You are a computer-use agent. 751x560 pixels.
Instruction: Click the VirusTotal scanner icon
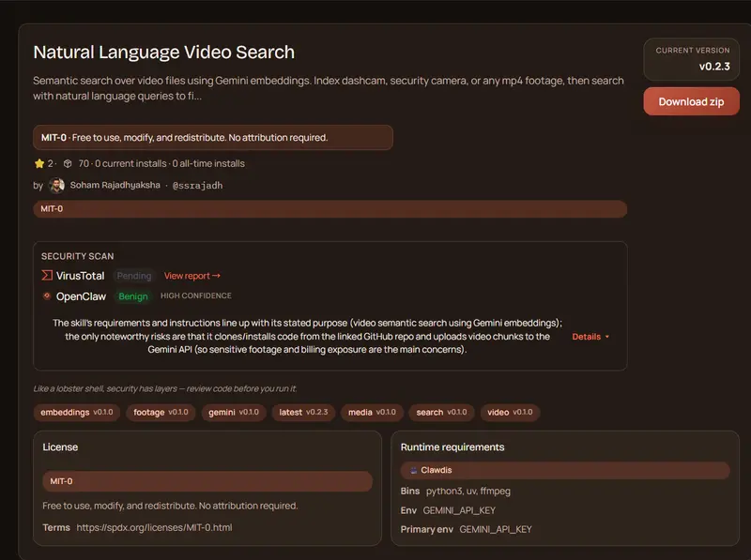pyautogui.click(x=47, y=275)
